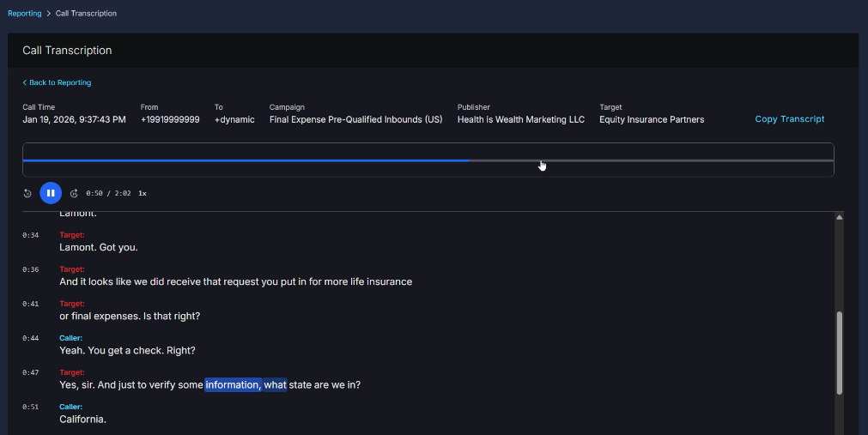Click the 0:34 timestamp
Image resolution: width=868 pixels, height=435 pixels.
pyautogui.click(x=30, y=235)
